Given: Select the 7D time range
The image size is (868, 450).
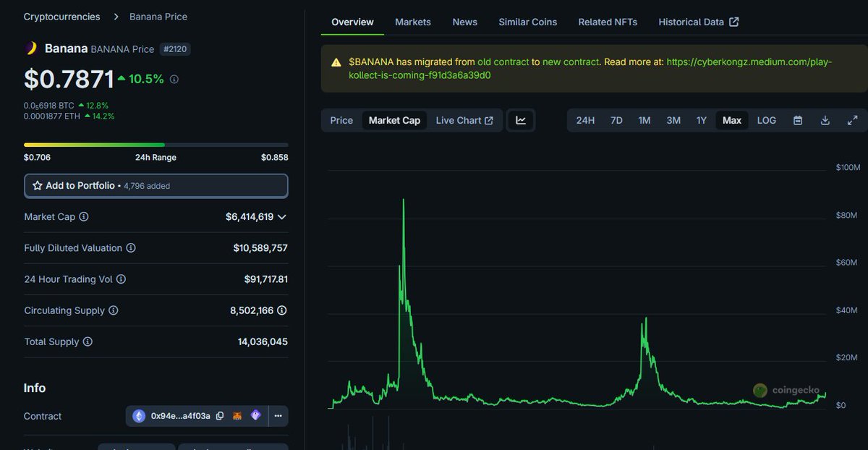Looking at the screenshot, I should [x=616, y=120].
